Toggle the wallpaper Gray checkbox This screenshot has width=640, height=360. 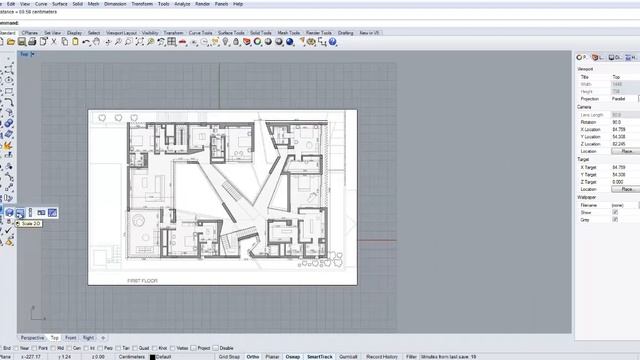[x=615, y=220]
